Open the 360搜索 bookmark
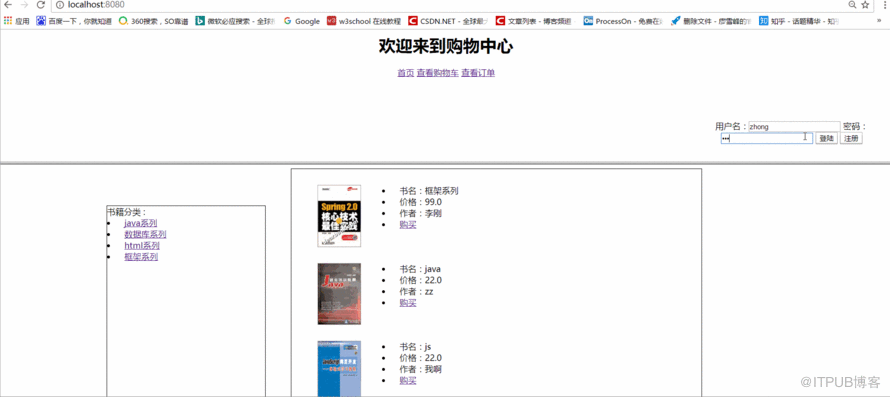890x397 pixels. 153,21
